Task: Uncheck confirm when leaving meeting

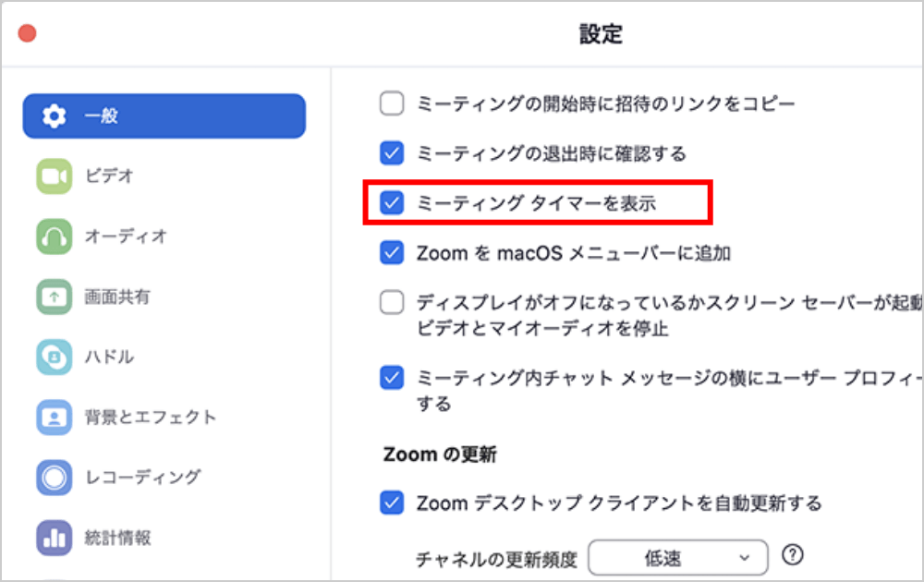Action: click(393, 152)
